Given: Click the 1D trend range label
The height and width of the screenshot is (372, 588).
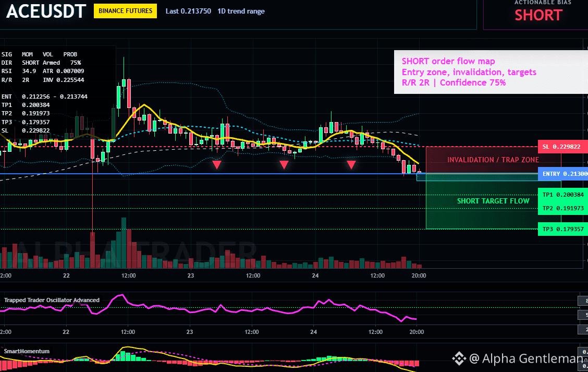Looking at the screenshot, I should click(x=241, y=11).
